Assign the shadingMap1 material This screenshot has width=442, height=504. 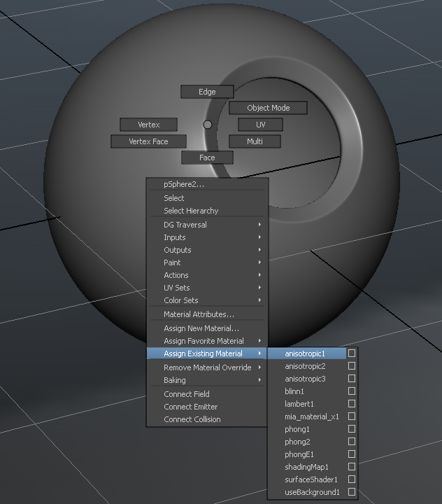click(307, 467)
